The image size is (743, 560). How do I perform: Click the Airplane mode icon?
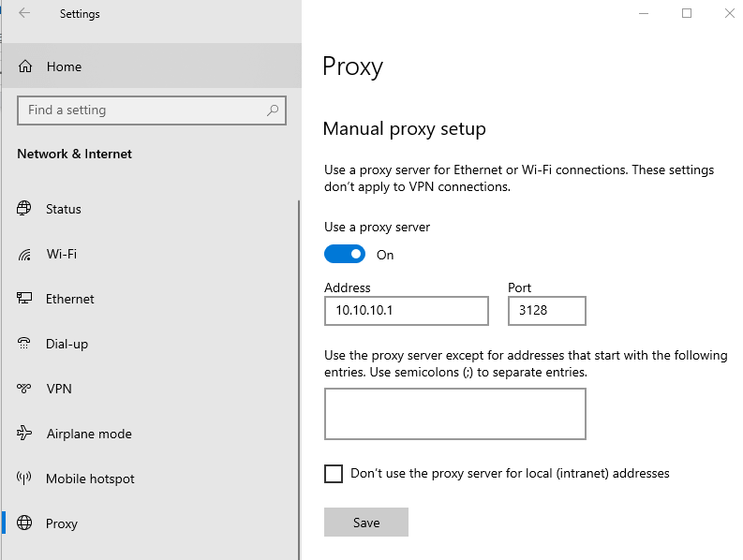(25, 434)
